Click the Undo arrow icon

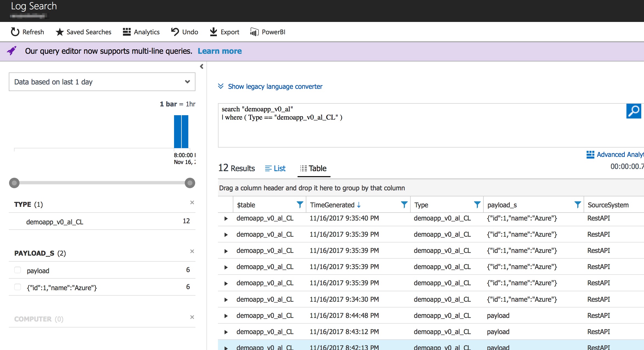pyautogui.click(x=175, y=32)
